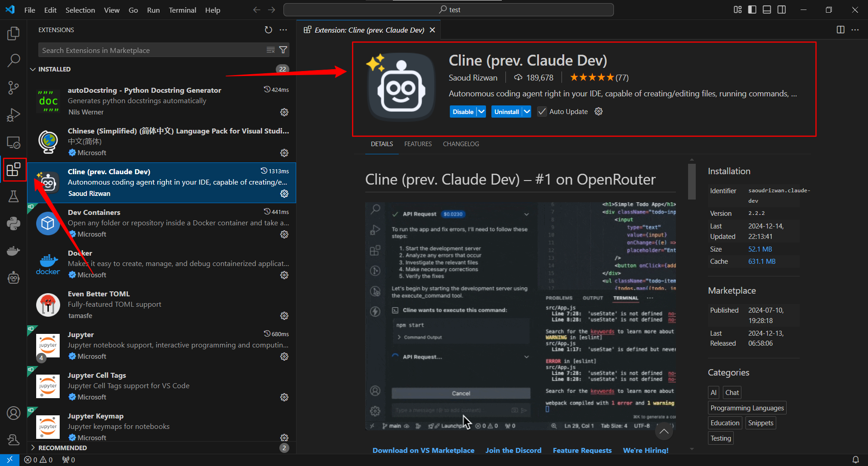The image size is (868, 466).
Task: Open the Explorer view
Action: pos(14,33)
